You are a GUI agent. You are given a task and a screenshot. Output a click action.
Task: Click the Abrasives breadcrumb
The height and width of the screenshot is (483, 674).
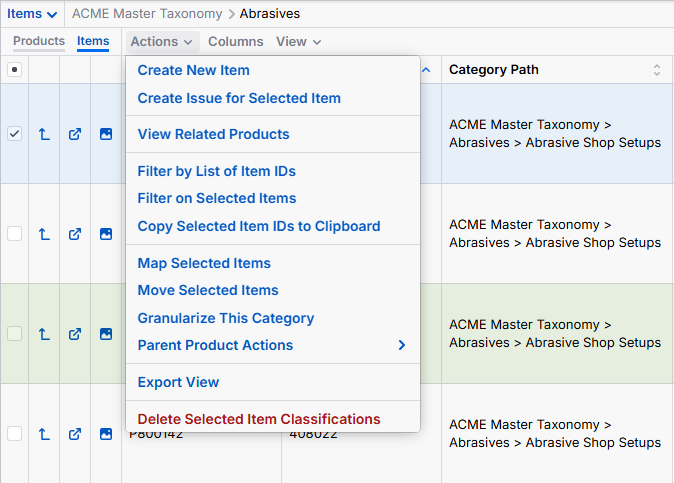click(270, 14)
